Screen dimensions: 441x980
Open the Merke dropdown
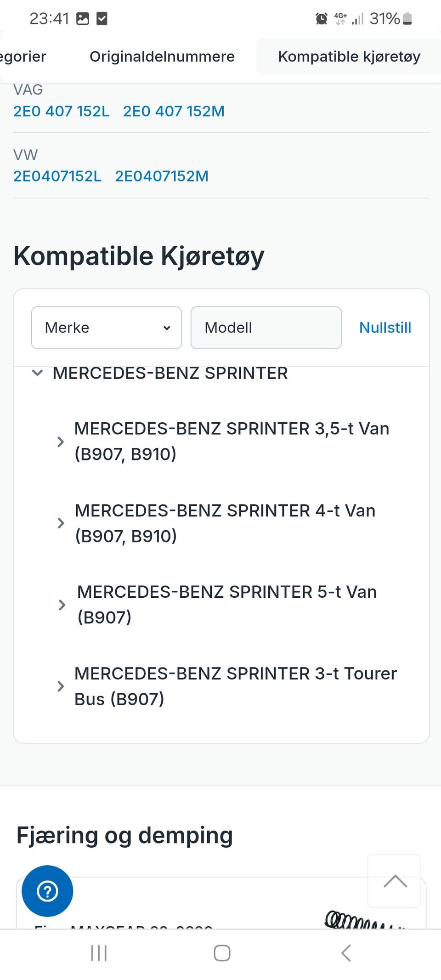pyautogui.click(x=106, y=327)
